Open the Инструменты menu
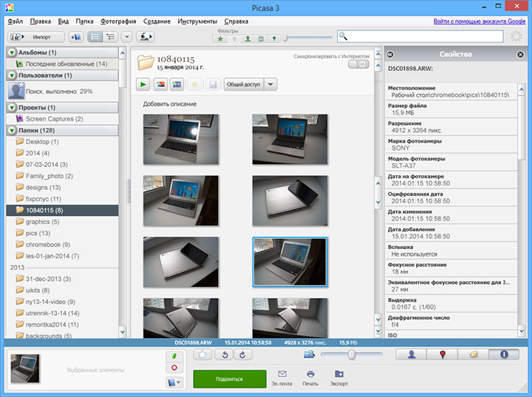This screenshot has height=397, width=532. [x=197, y=21]
